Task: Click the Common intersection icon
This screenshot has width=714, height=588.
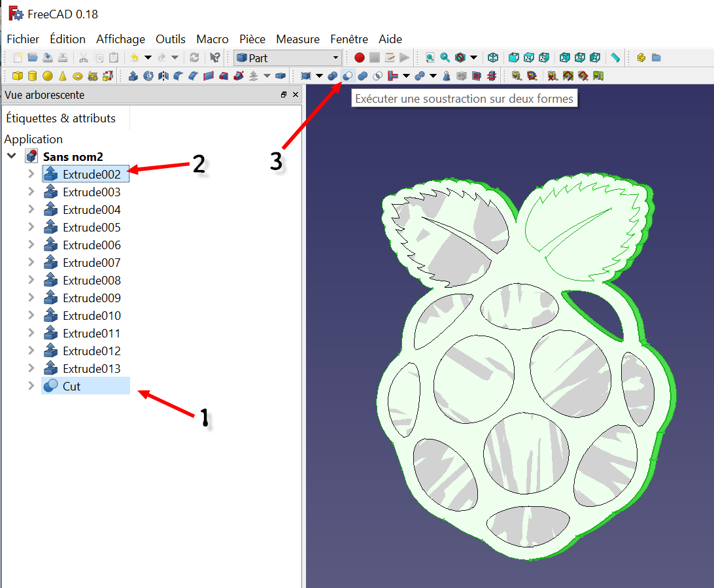Action: point(377,76)
